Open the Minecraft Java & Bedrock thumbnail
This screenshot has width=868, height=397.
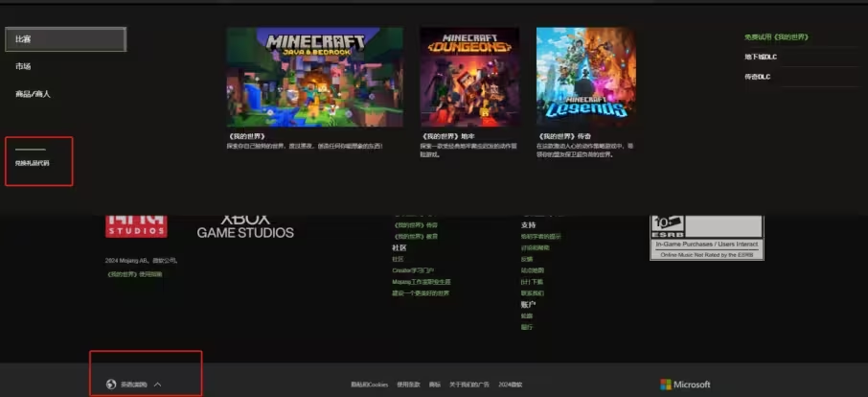[314, 77]
